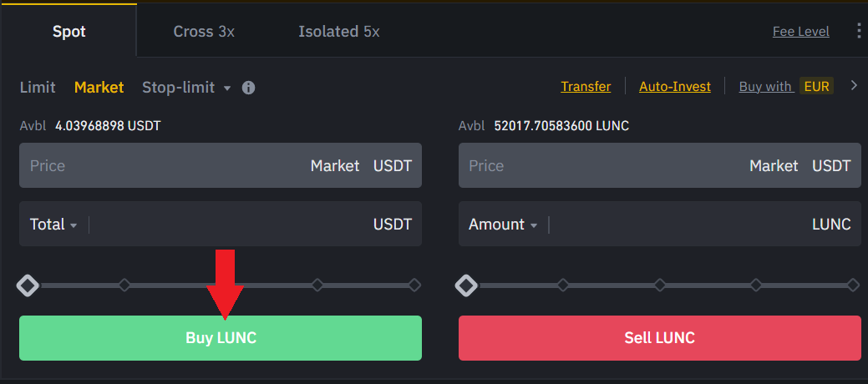Click the Transfer link

(586, 87)
